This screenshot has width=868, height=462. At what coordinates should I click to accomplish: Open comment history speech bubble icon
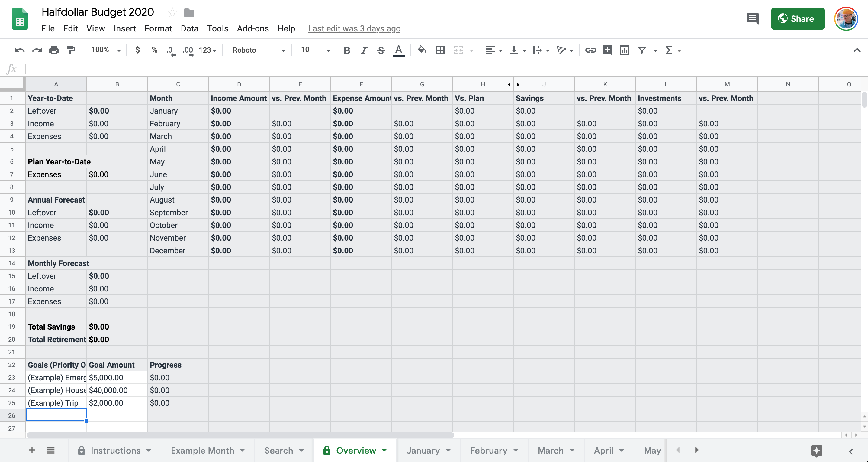point(752,18)
